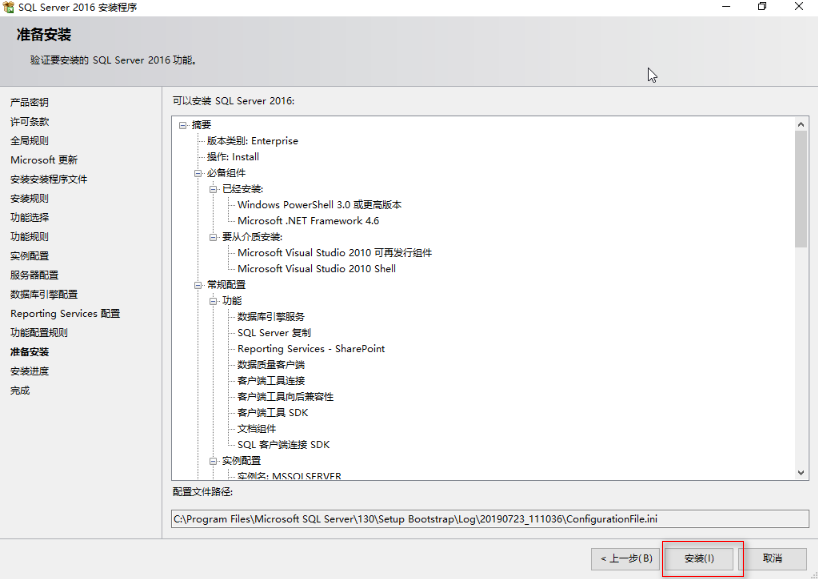
Task: Click the 取消 cancel button
Action: 772,559
